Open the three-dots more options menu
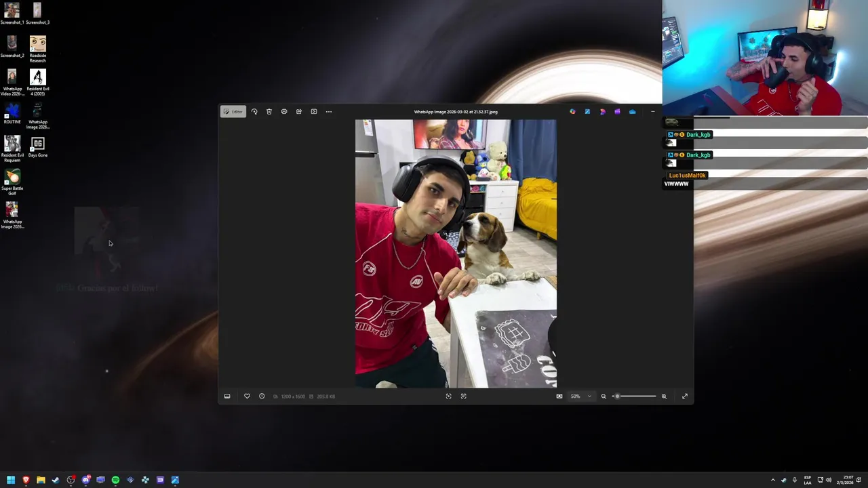Image resolution: width=868 pixels, height=488 pixels. pos(329,112)
